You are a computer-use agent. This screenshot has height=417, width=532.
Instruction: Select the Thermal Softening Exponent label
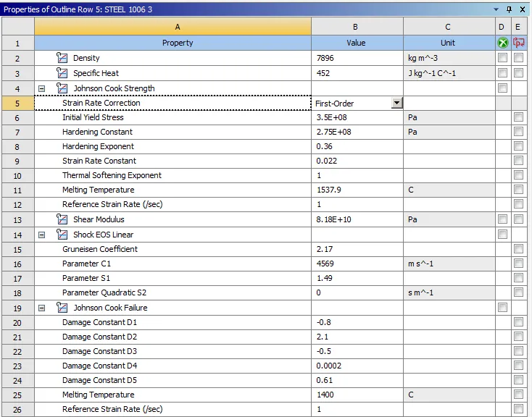click(112, 175)
